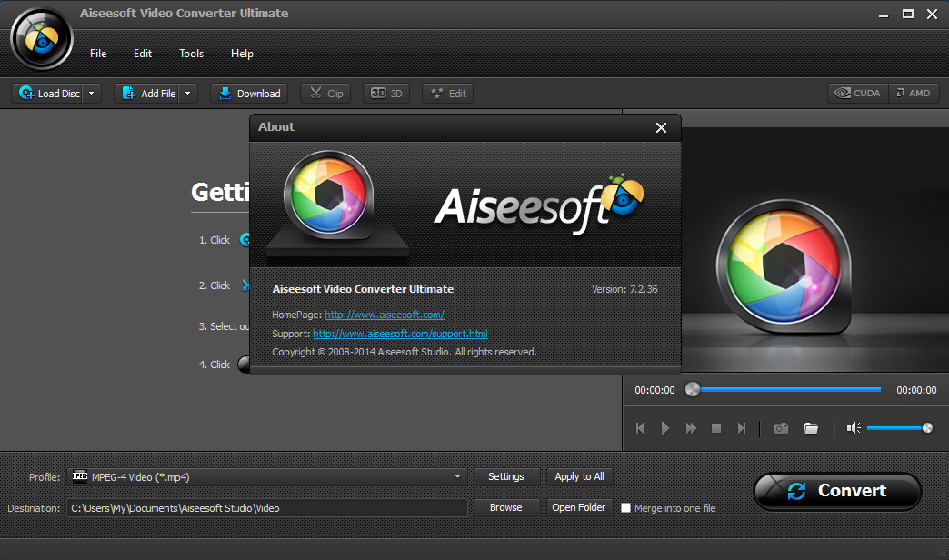Click the Add File toolbar button
The width and height of the screenshot is (949, 560).
pyautogui.click(x=147, y=94)
